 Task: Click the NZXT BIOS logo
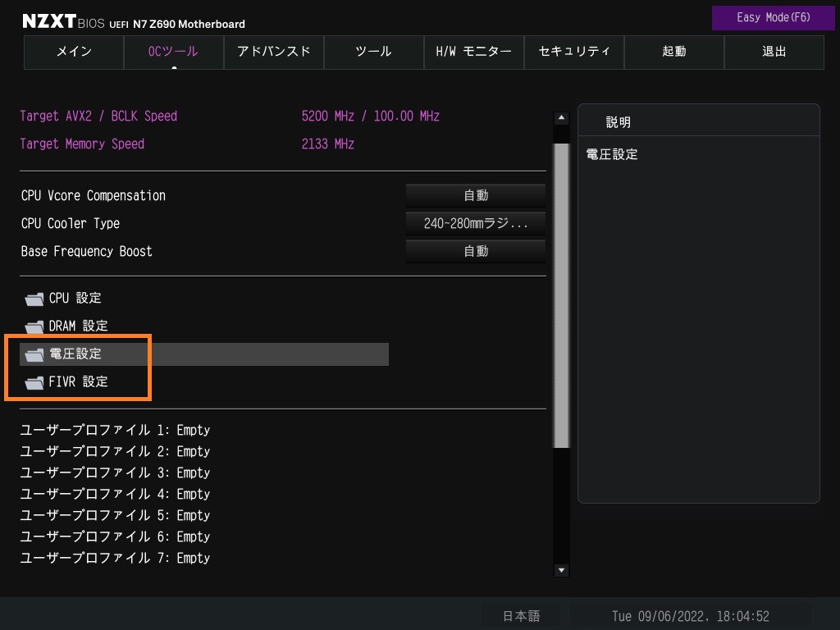[x=63, y=21]
